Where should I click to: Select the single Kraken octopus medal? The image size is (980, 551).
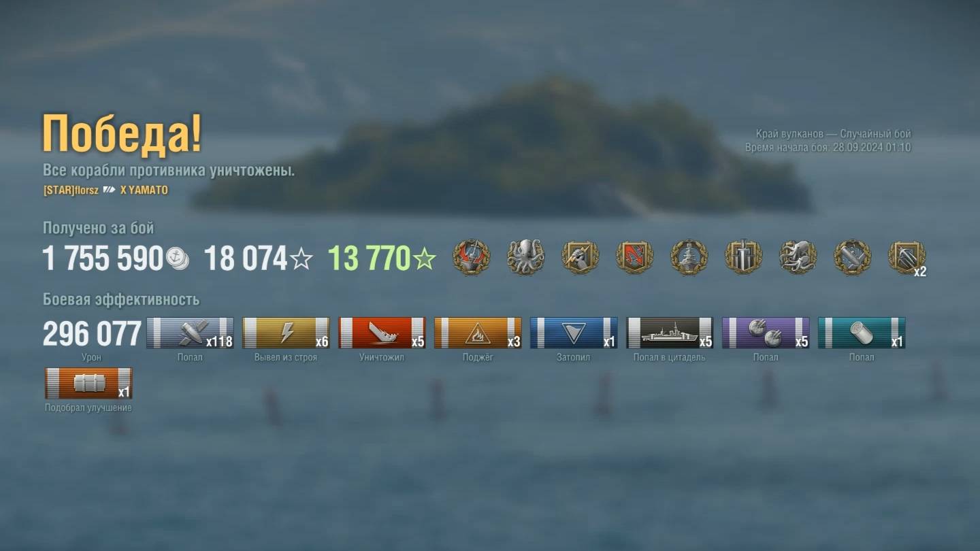(x=525, y=257)
